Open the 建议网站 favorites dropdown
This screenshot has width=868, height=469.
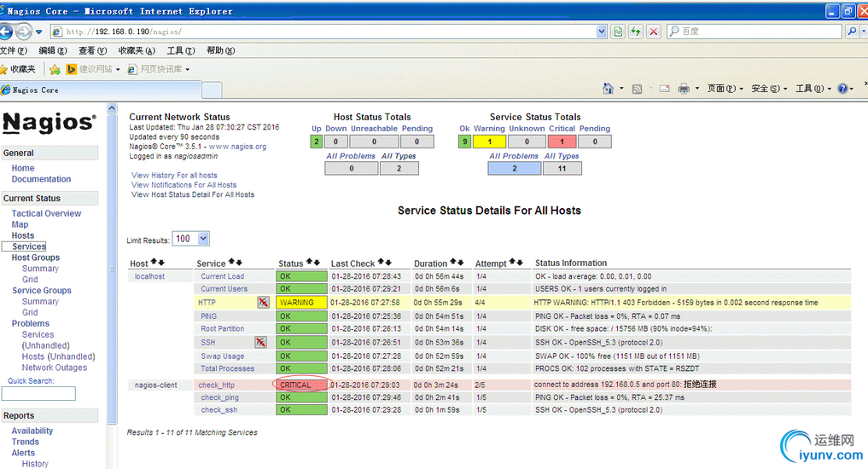coord(118,70)
